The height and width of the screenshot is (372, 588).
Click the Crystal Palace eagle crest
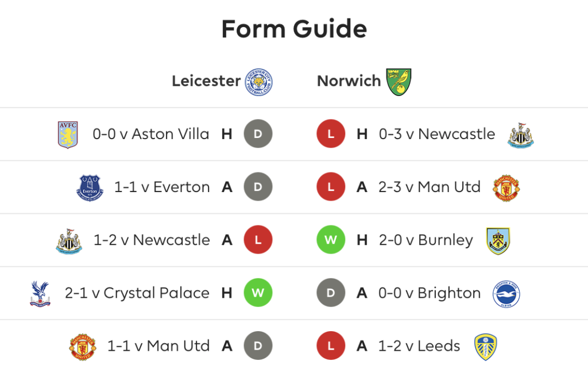tap(40, 294)
